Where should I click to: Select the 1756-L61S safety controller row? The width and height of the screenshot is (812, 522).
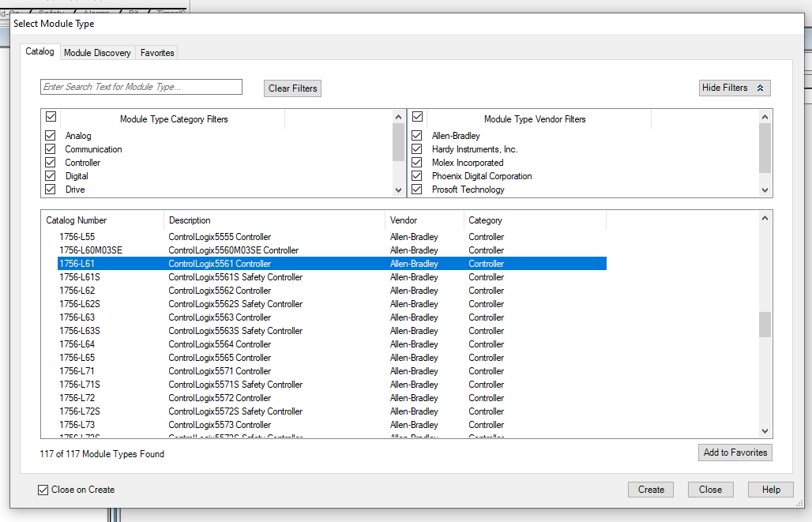[x=332, y=277]
